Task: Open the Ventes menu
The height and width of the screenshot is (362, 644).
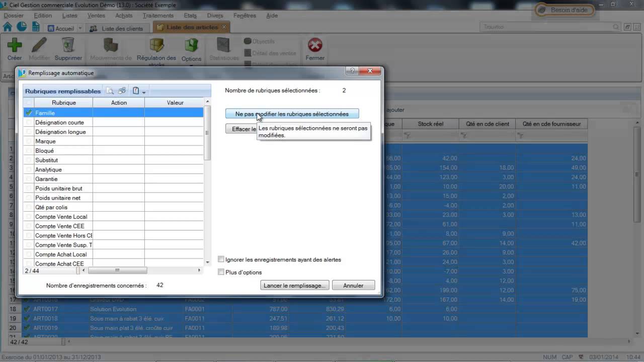Action: [96, 16]
